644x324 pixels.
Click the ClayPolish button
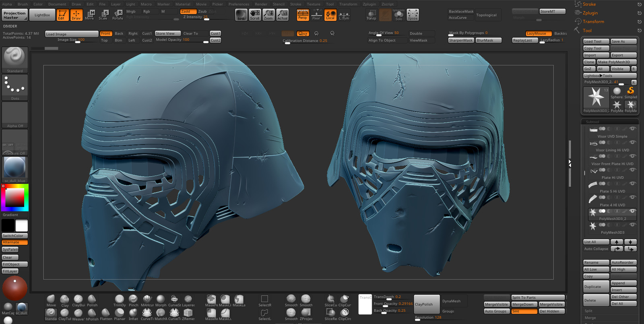[x=427, y=304]
